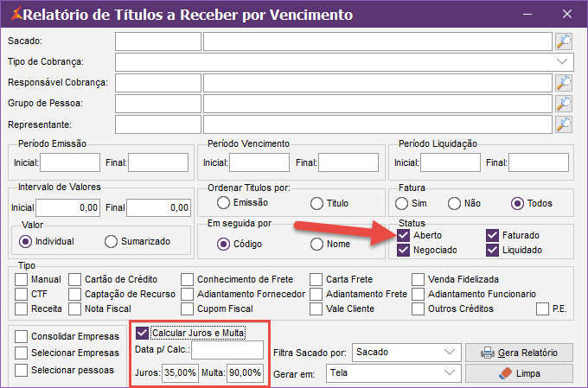The image size is (588, 388).
Task: Enable Consolidar Empresas checkbox
Action: click(x=21, y=337)
